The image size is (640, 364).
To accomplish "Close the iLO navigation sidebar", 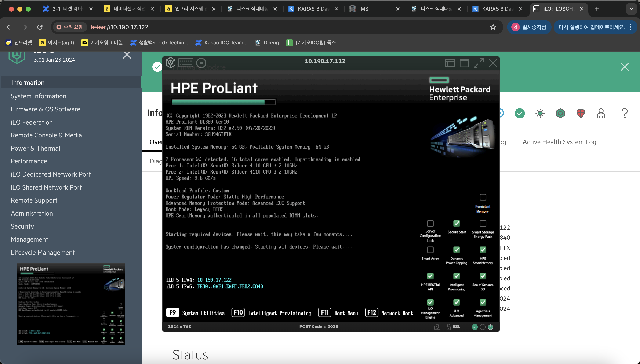I will coord(127,55).
